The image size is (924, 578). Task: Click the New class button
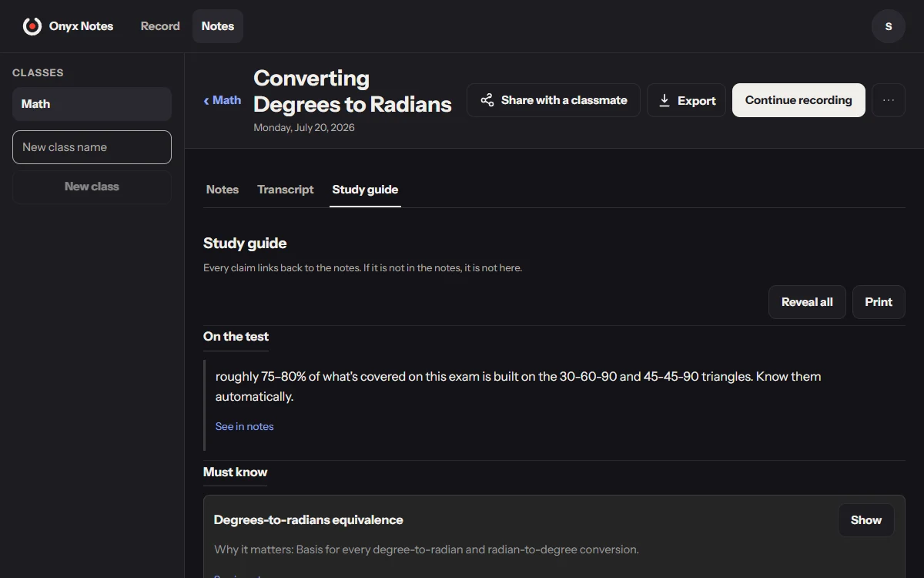click(92, 187)
